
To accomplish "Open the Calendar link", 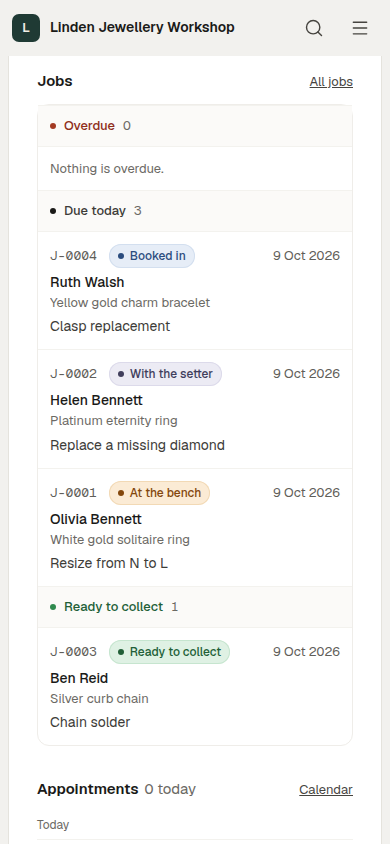I will coord(325,790).
